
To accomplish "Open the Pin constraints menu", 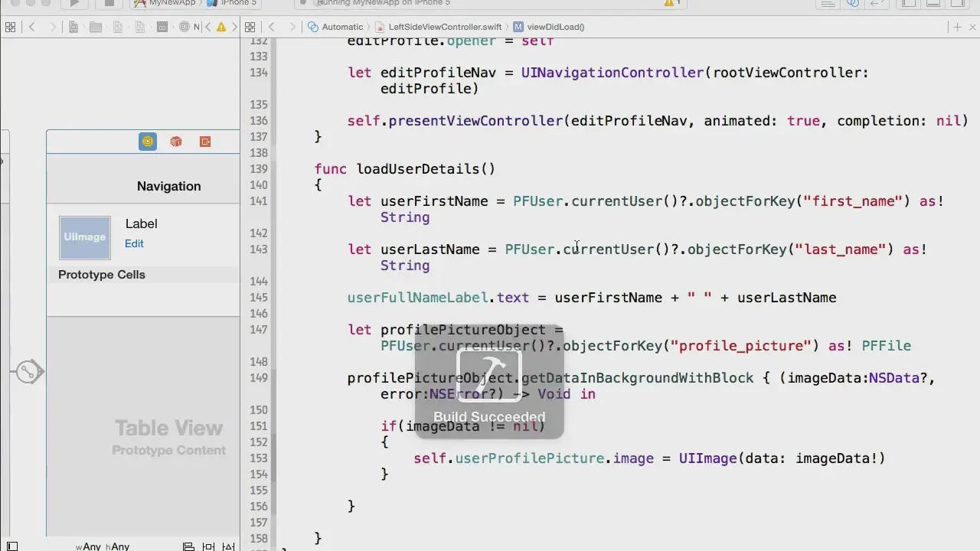I will tap(207, 546).
